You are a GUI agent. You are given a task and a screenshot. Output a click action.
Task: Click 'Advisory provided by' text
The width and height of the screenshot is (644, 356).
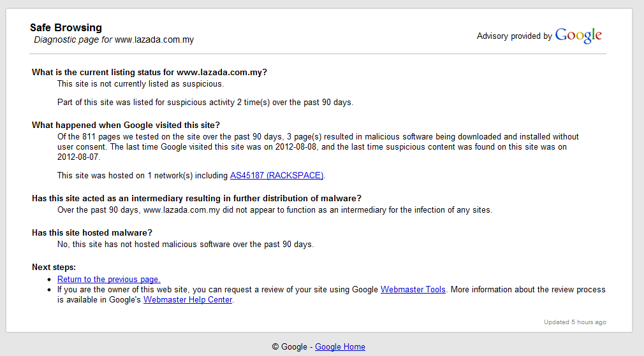click(514, 36)
